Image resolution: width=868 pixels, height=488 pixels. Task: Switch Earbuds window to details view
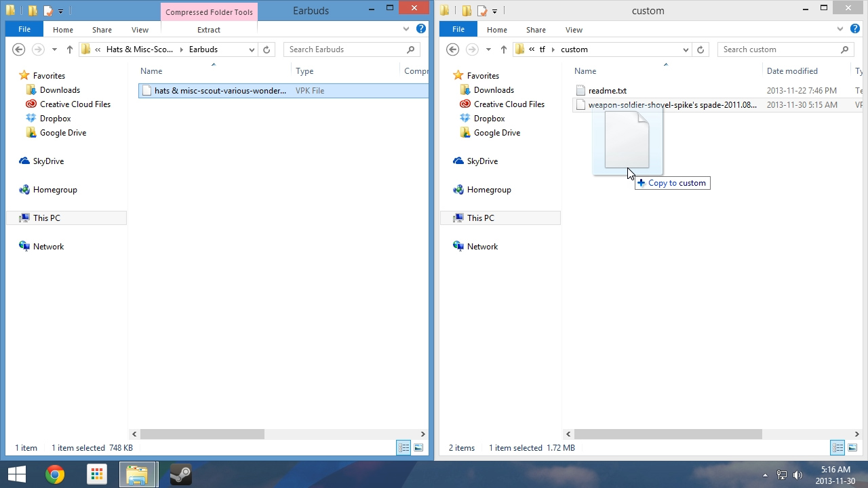pyautogui.click(x=403, y=447)
